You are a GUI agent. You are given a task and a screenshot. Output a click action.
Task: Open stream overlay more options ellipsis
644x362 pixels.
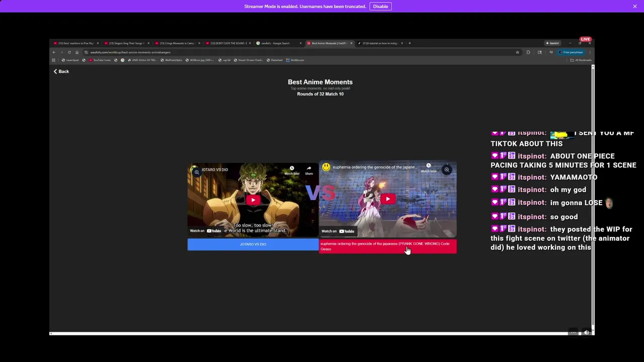(573, 332)
